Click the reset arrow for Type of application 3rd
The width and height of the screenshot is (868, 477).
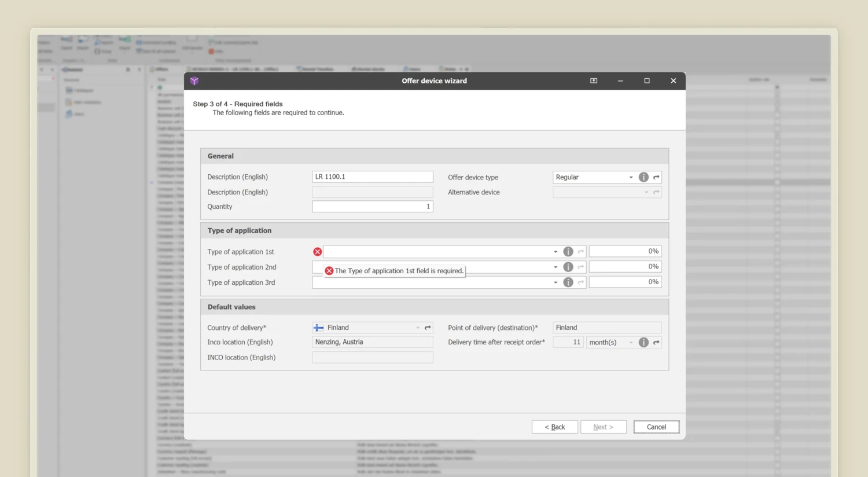[x=580, y=282]
